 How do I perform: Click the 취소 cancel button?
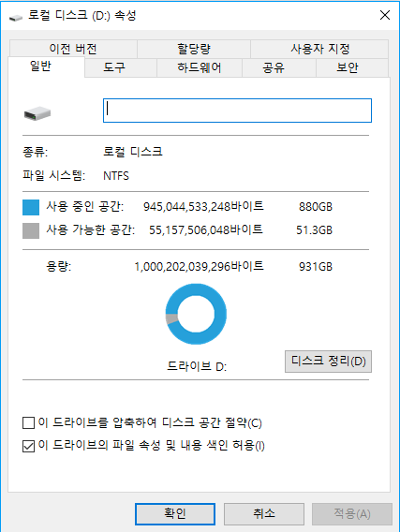pos(264,513)
